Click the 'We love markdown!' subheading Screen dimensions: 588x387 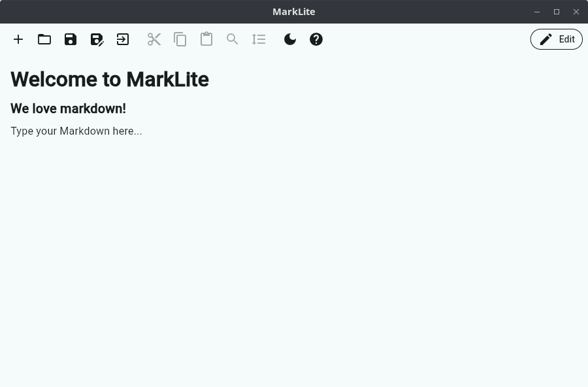click(68, 109)
